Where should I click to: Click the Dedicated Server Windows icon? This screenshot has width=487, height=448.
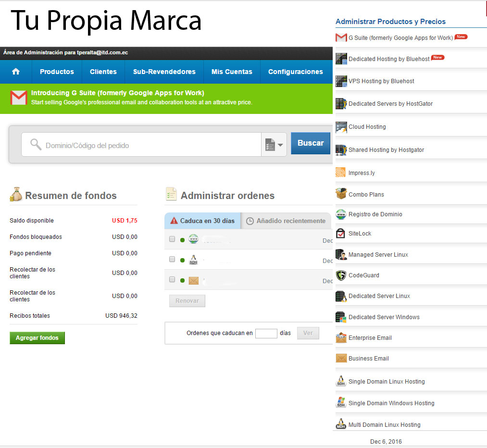(x=341, y=317)
